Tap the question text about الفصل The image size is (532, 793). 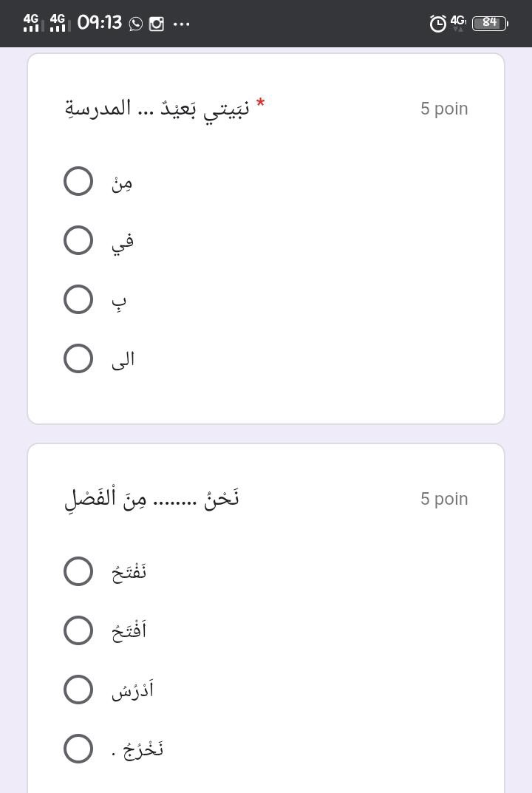click(151, 499)
